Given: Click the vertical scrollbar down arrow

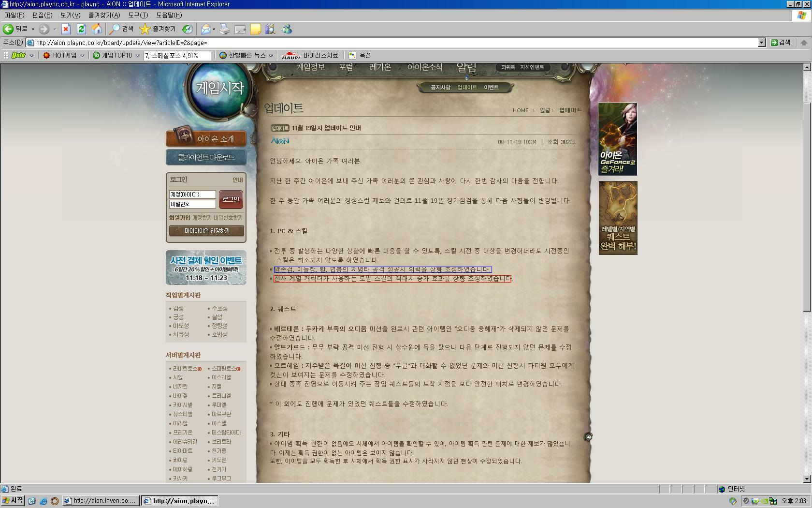Looking at the screenshot, I should [x=806, y=479].
